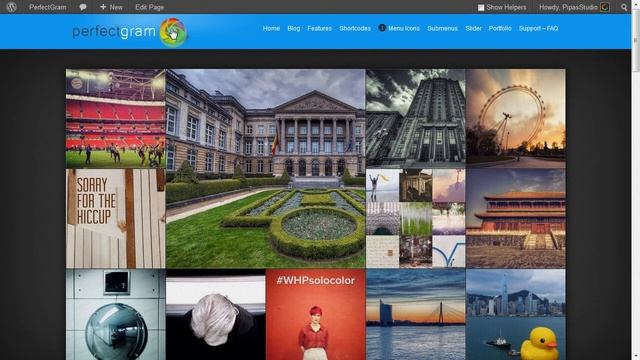Click the info icon beside Menu Icons
The height and width of the screenshot is (360, 640).
pos(382,28)
